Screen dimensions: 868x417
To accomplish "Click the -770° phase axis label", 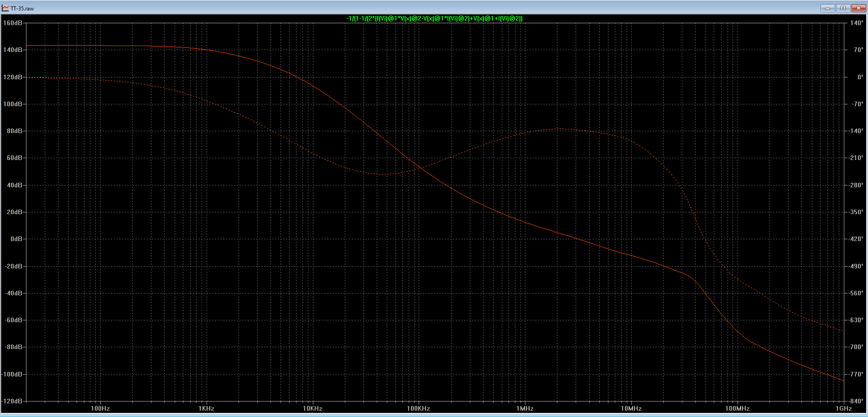I will click(856, 374).
